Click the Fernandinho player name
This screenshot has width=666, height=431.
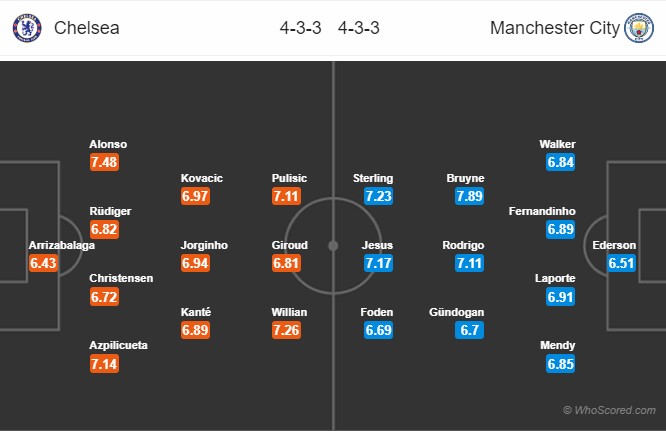click(x=542, y=211)
